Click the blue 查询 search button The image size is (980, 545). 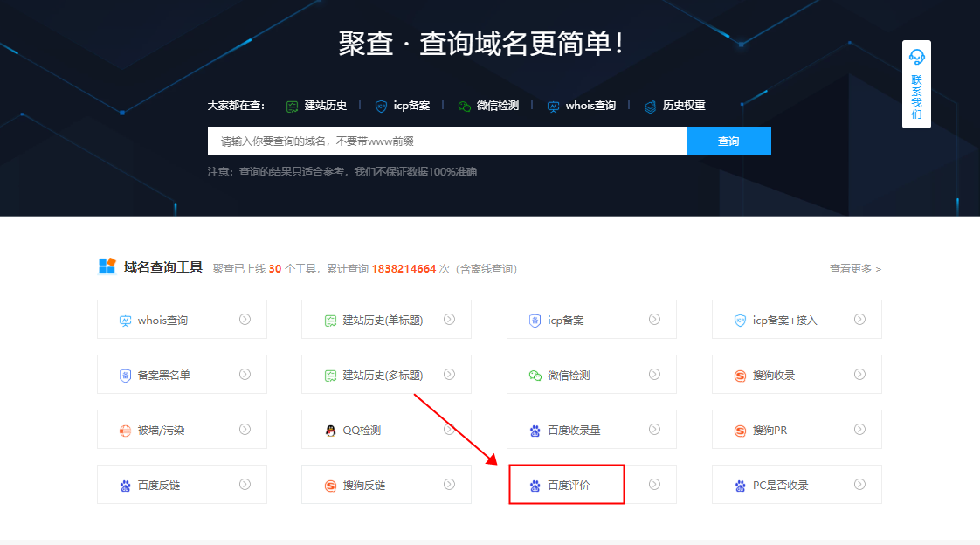728,141
